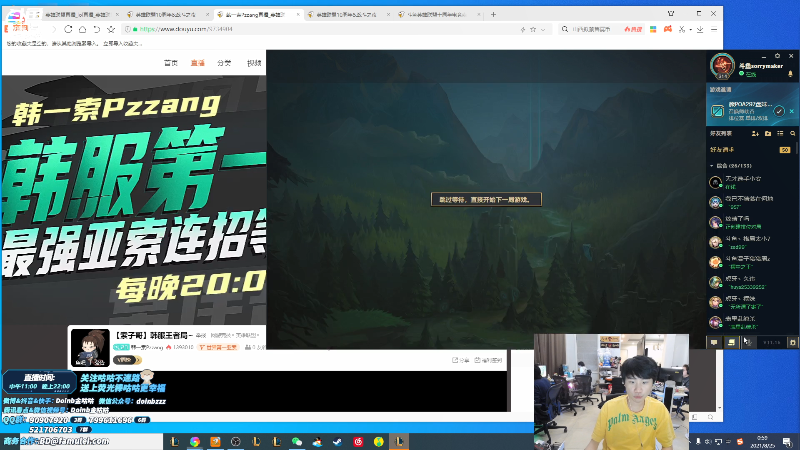Open the QQ penguin icon in taskbar

[317, 441]
